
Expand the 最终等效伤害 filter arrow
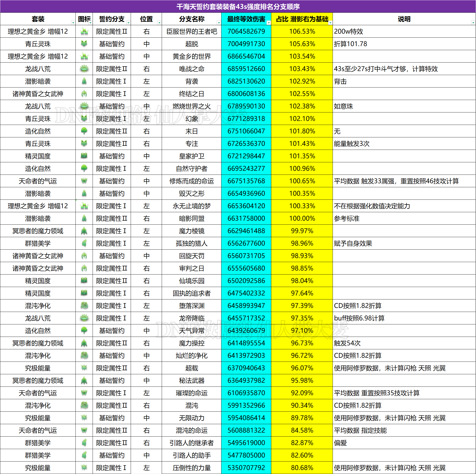[x=268, y=23]
